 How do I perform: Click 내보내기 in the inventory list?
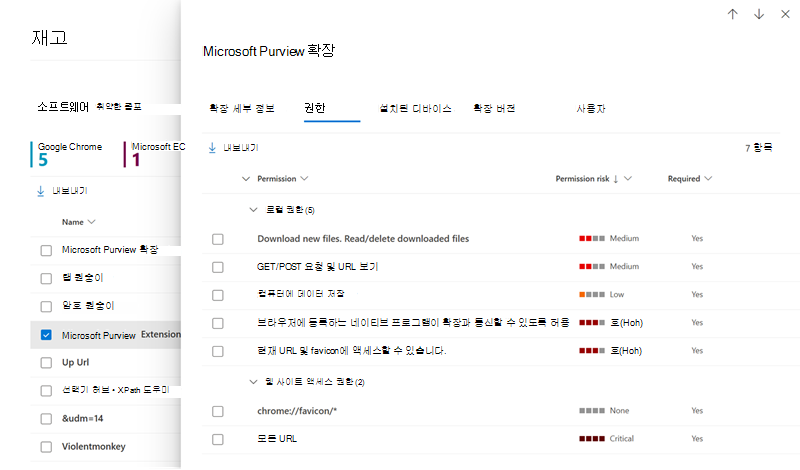pyautogui.click(x=70, y=191)
